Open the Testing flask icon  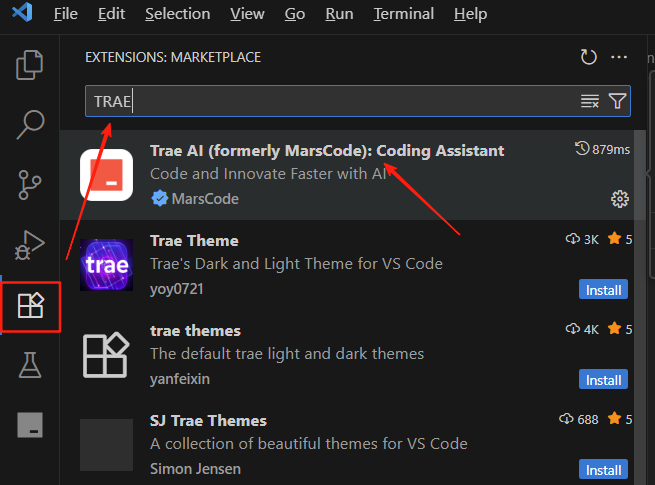tap(30, 365)
